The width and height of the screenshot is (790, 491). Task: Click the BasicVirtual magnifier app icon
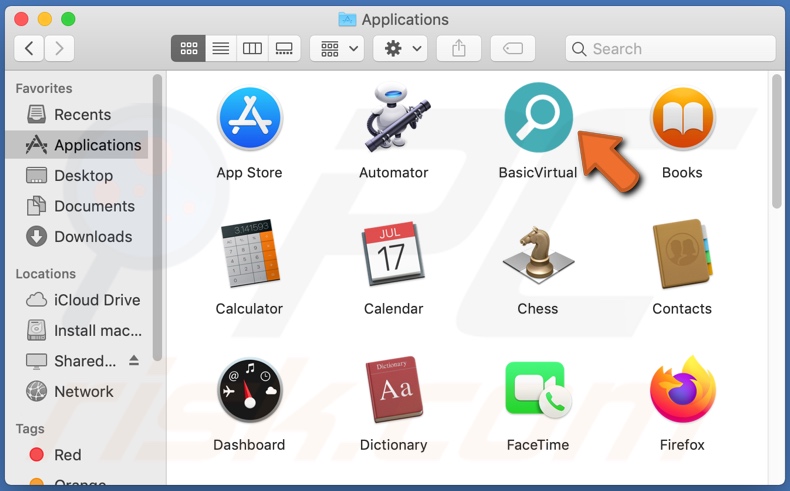tap(538, 117)
